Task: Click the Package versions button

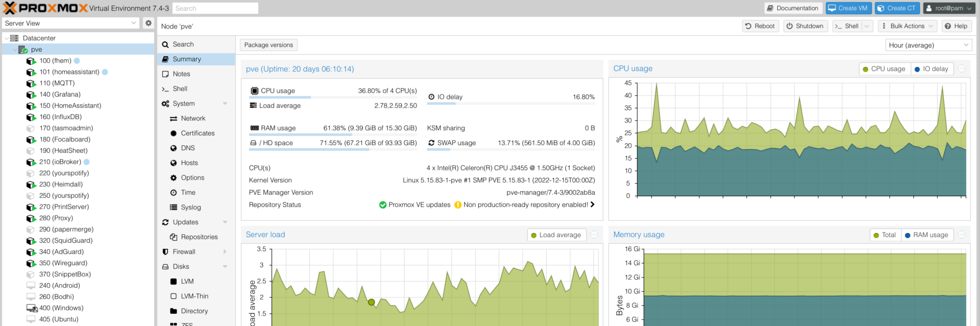Action: 268,45
